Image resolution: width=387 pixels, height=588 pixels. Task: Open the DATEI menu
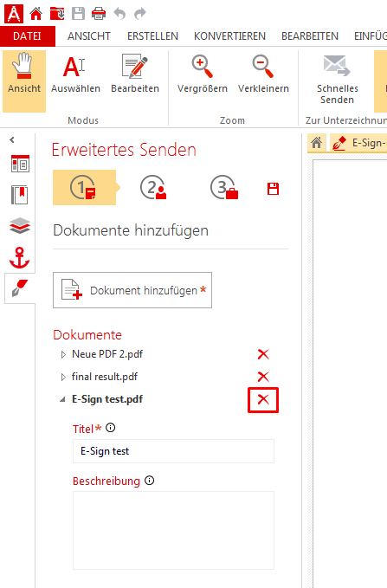27,36
